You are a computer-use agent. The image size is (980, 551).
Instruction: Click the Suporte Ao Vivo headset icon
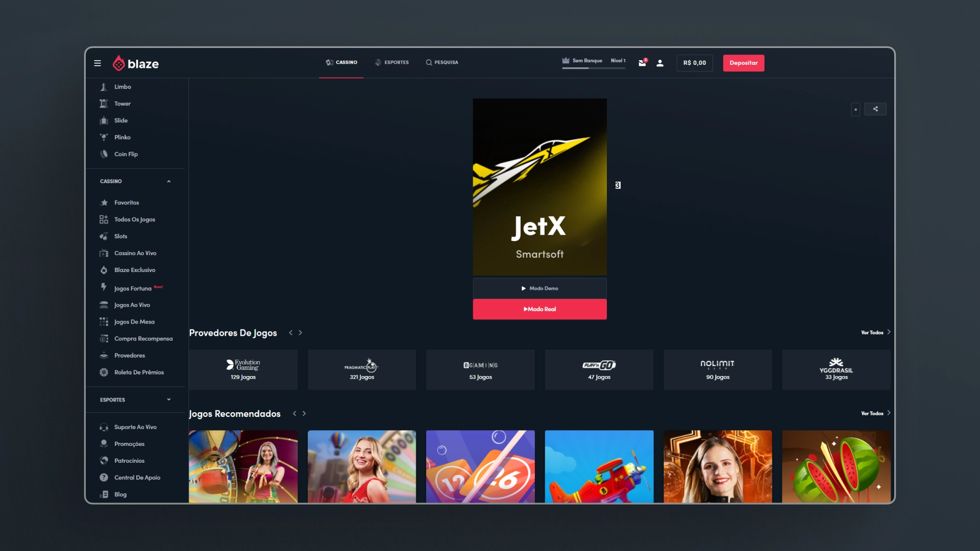tap(104, 427)
